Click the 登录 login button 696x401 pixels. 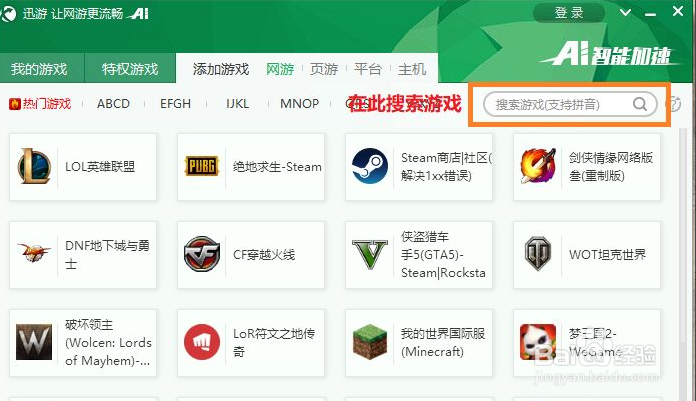click(569, 12)
